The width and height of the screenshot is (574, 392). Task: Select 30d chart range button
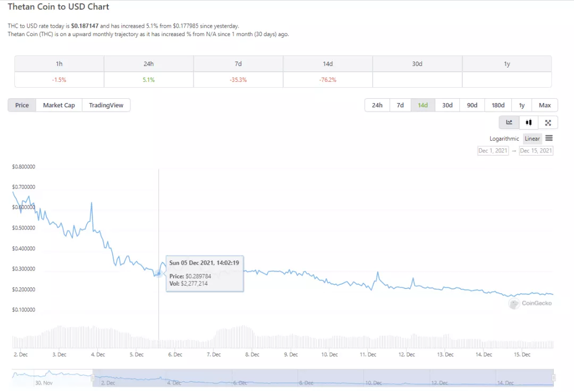coord(448,105)
